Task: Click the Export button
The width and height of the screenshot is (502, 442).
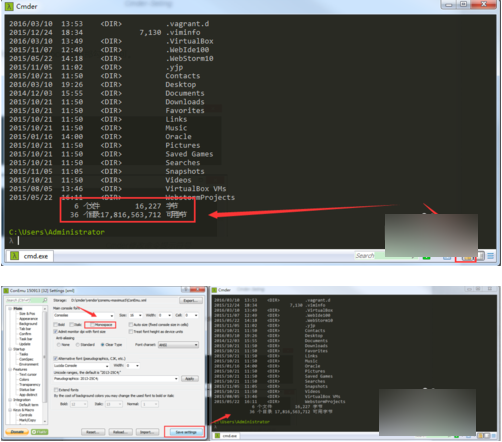Action: 191,300
